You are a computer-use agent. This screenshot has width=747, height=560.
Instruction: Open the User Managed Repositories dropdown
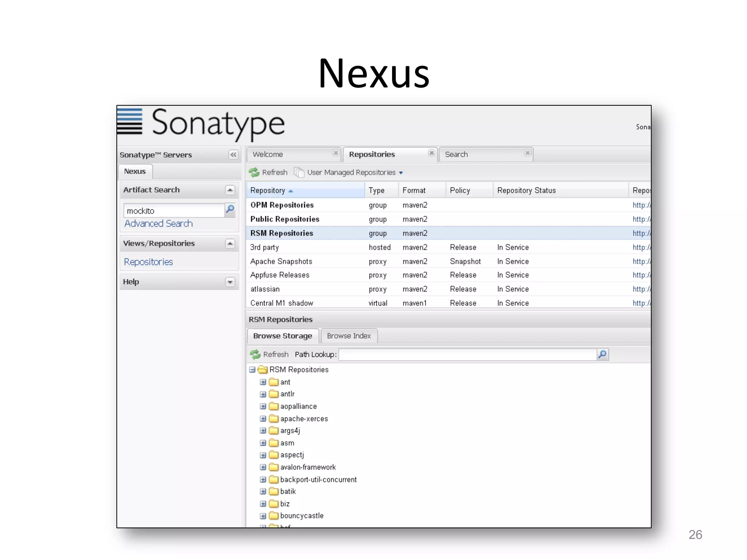401,173
